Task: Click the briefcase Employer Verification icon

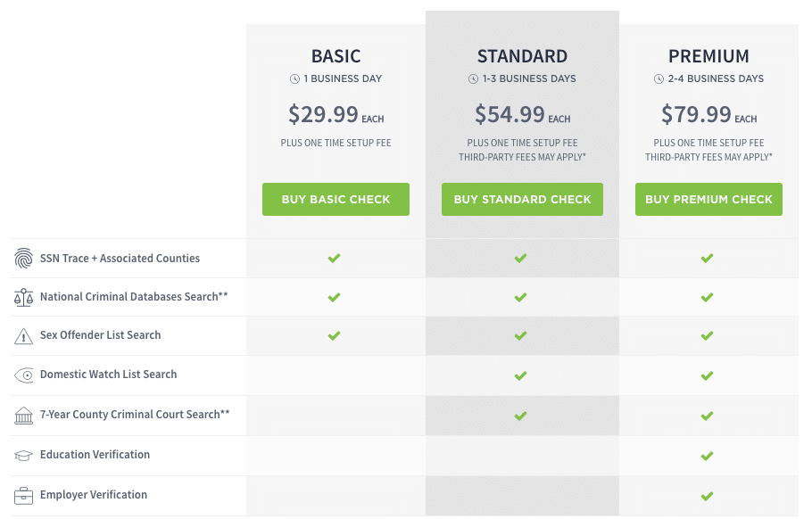Action: [x=24, y=495]
